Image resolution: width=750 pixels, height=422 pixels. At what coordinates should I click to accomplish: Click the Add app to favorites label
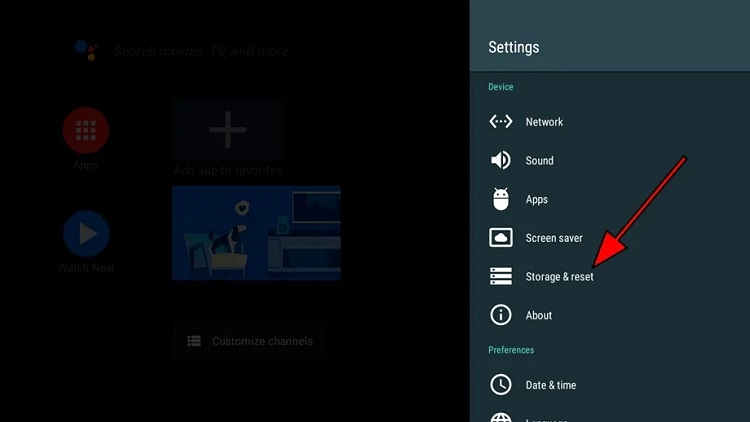[228, 170]
